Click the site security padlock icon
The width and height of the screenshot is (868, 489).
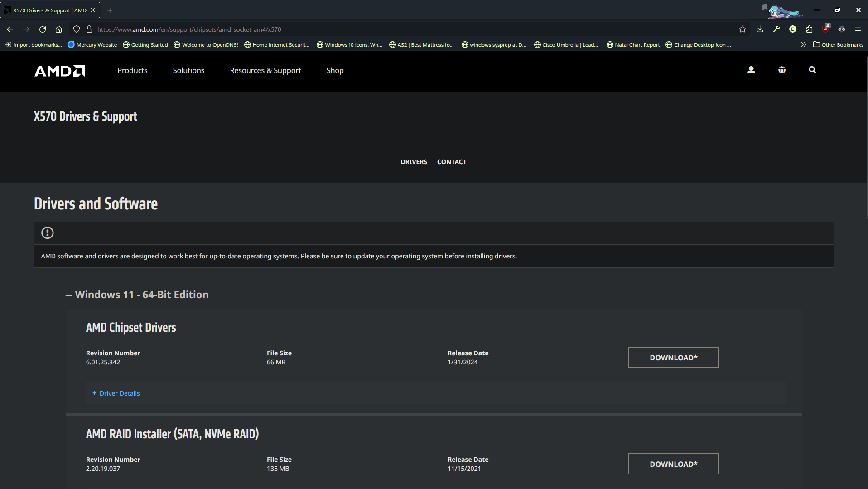(89, 29)
